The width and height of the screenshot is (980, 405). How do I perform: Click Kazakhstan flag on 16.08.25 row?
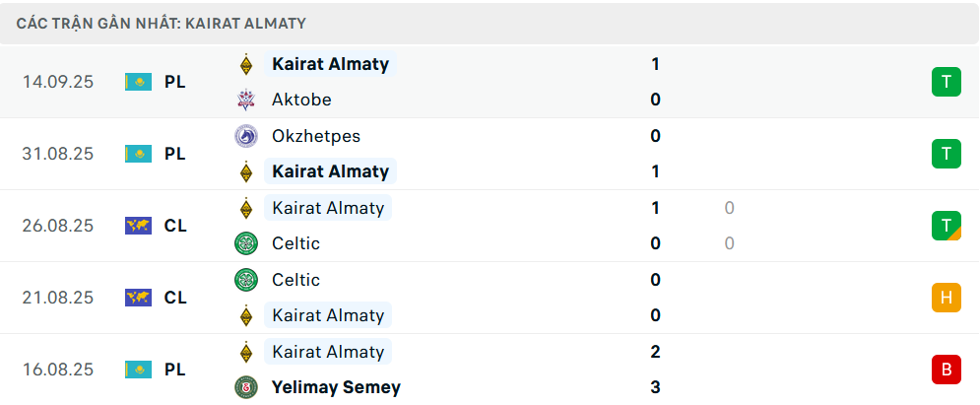pyautogui.click(x=138, y=370)
